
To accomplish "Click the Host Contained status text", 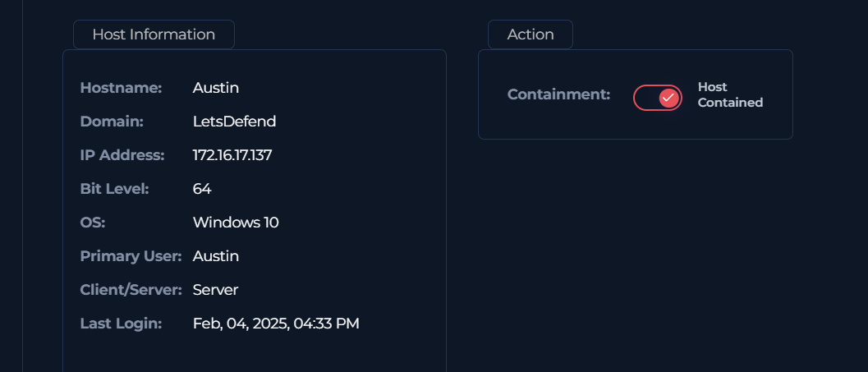I will pos(730,94).
